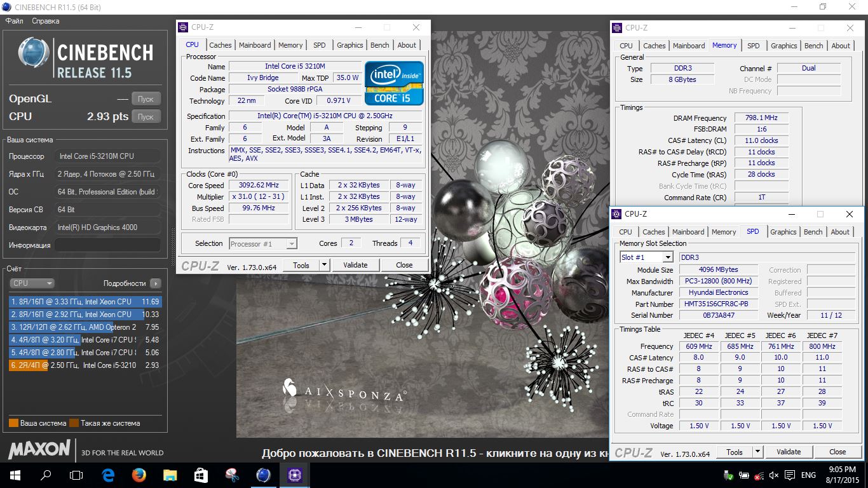Switch to the Cinebench taskbar icon
Image resolution: width=868 pixels, height=488 pixels.
click(263, 475)
